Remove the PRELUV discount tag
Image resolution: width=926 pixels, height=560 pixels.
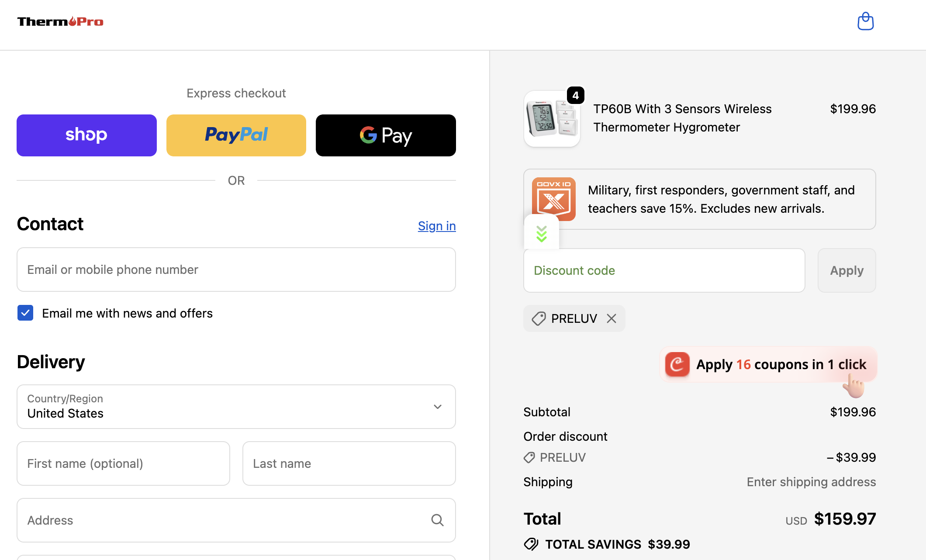coord(612,318)
